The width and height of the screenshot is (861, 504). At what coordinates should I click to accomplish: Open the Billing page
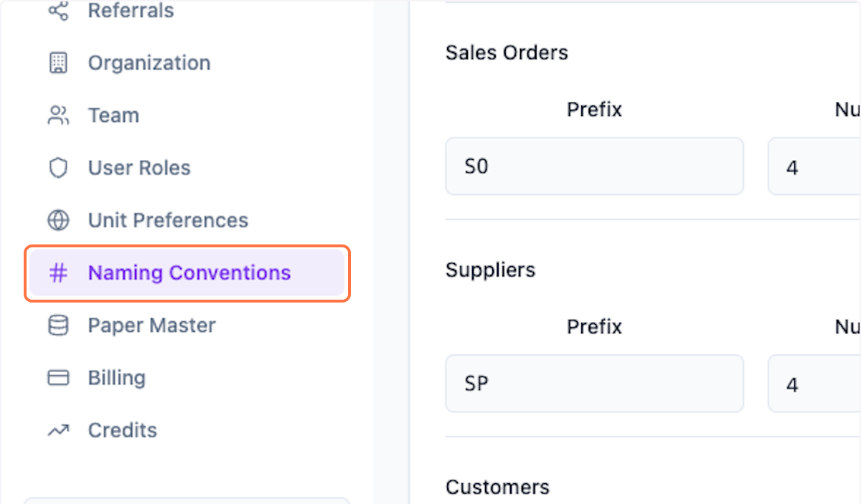pyautogui.click(x=116, y=378)
